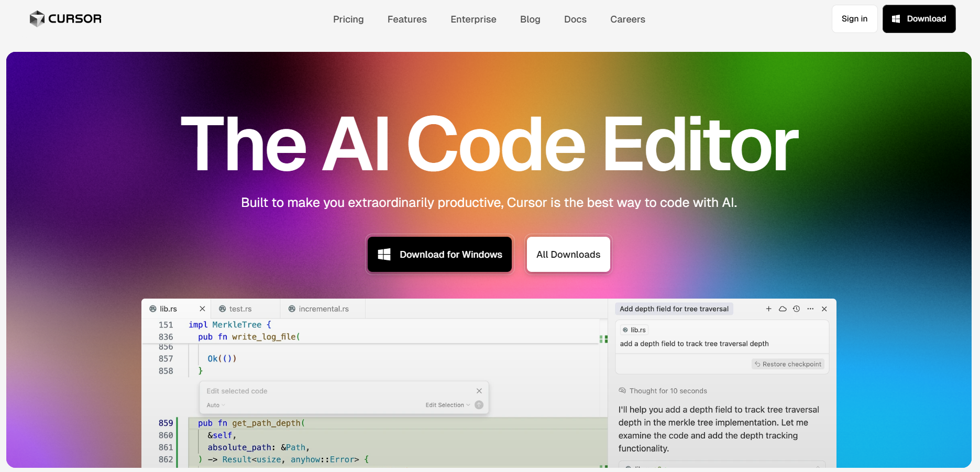Click the code line 'pub fn write_log_file('
Image resolution: width=980 pixels, height=472 pixels.
(249, 337)
